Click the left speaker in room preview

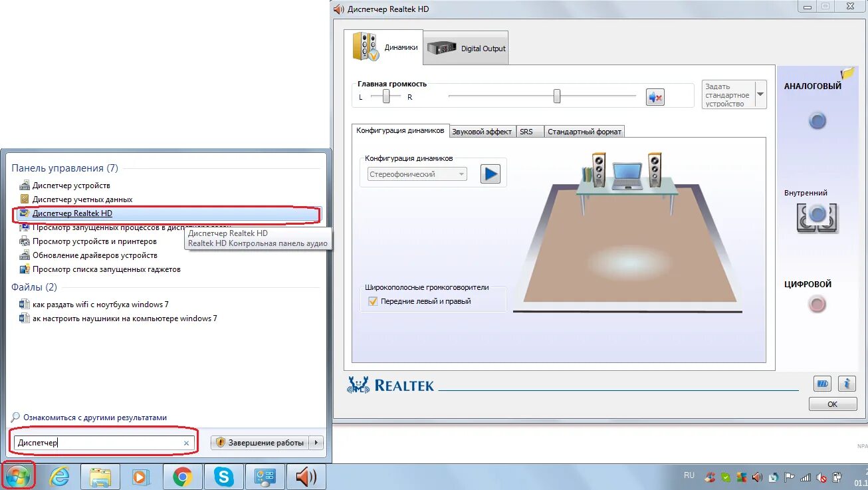(599, 170)
